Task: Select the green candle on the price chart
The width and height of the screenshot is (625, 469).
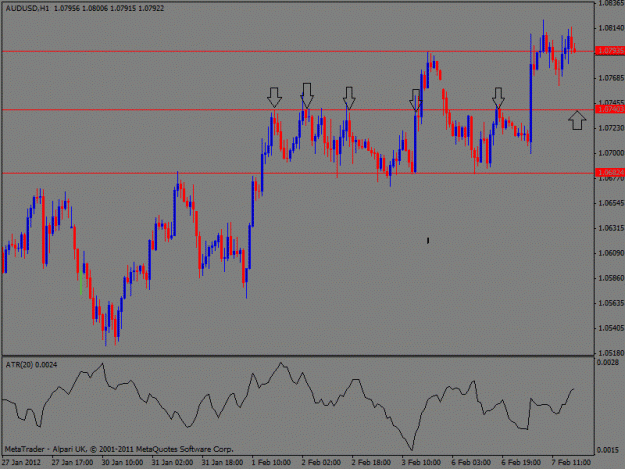Action: (81, 283)
